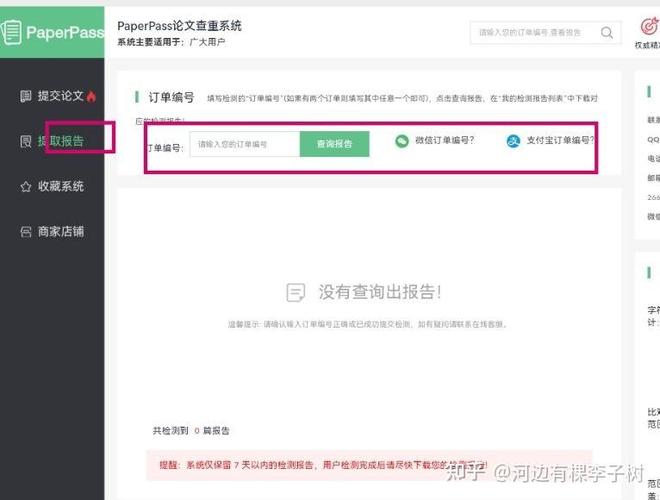Screen dimensions: 660x500
Task: Click the red target icon at top right
Action: click(x=649, y=26)
